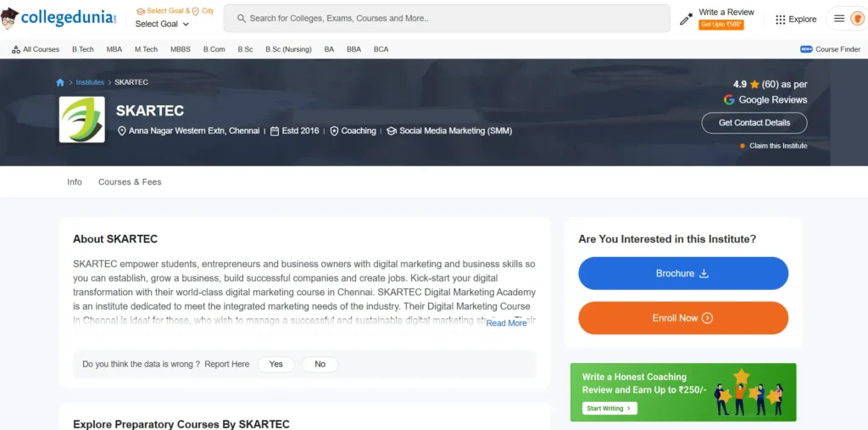
Task: Open the collegedunia logo homepage
Action: coord(59,19)
